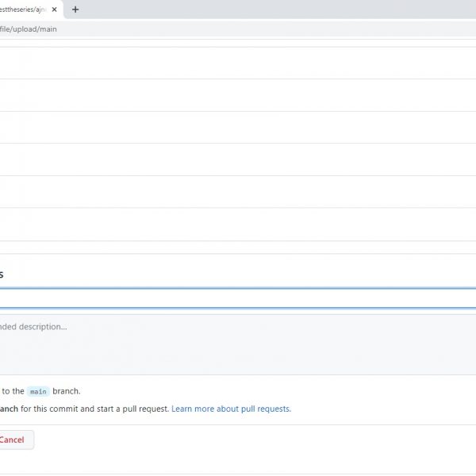
Task: Focus the commit message input field
Action: click(x=238, y=298)
